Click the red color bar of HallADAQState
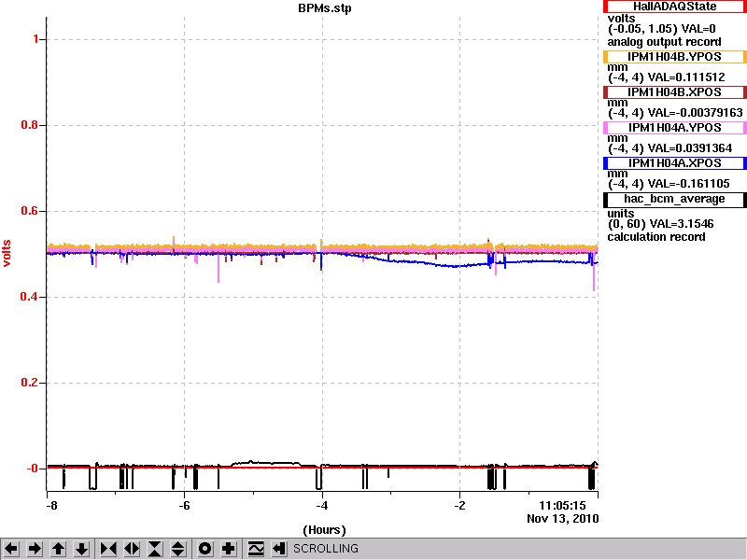 (606, 7)
